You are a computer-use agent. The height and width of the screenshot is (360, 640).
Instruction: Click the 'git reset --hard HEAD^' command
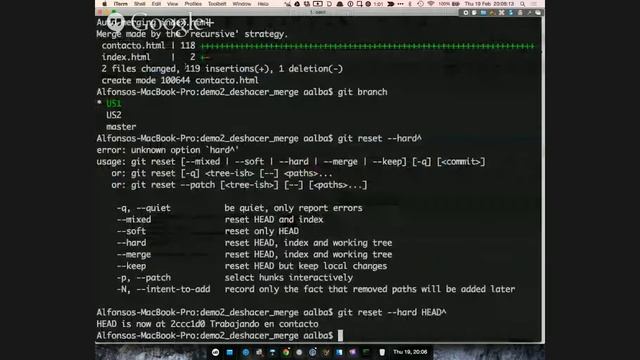click(392, 313)
